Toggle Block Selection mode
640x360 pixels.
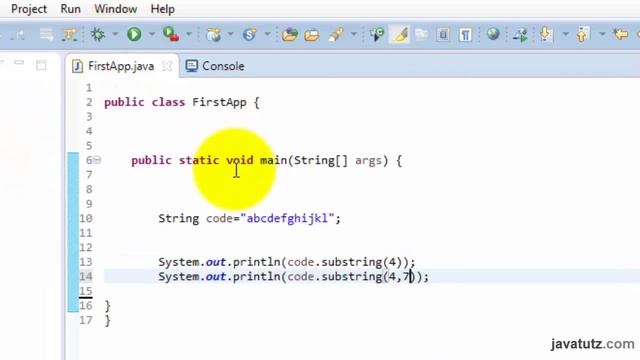click(443, 35)
